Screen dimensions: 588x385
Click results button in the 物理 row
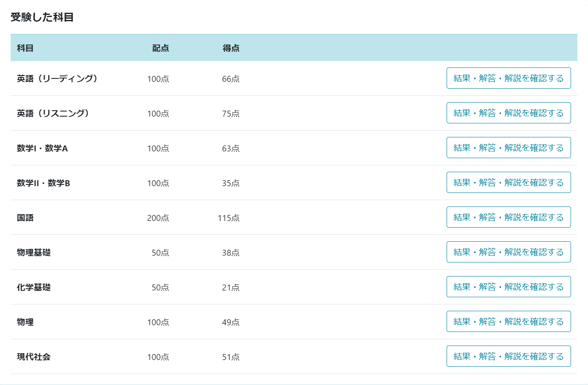pyautogui.click(x=508, y=321)
